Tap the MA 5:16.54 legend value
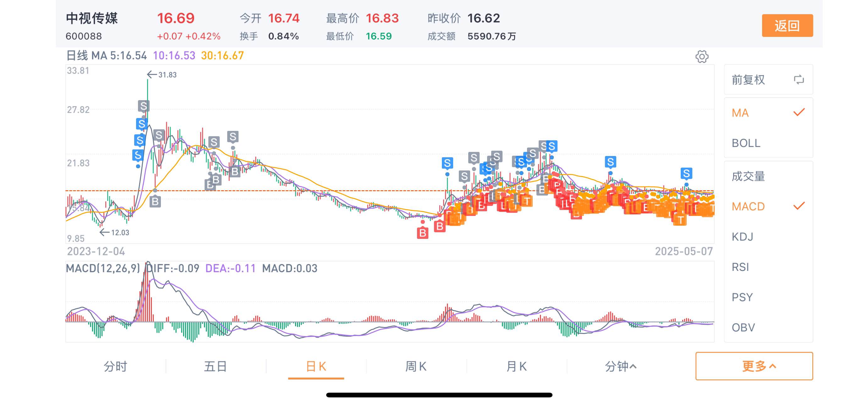Viewport: 868px width, 398px height. point(119,56)
